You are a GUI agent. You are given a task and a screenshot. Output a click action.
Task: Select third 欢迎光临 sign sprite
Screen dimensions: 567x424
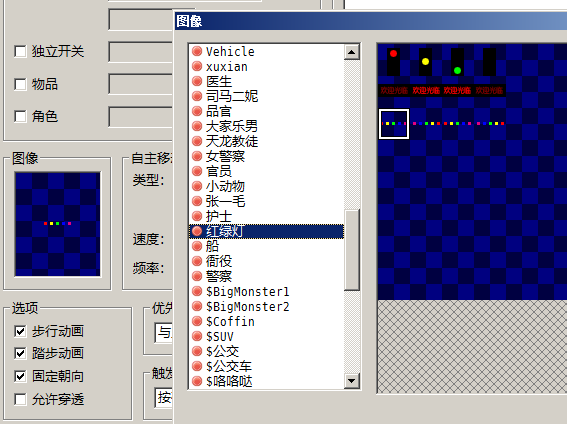click(x=457, y=90)
